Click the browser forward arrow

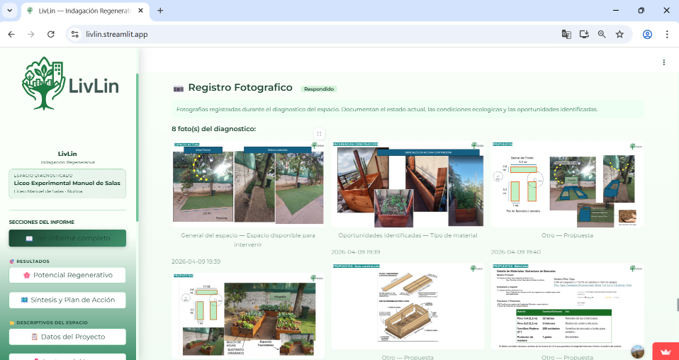31,34
